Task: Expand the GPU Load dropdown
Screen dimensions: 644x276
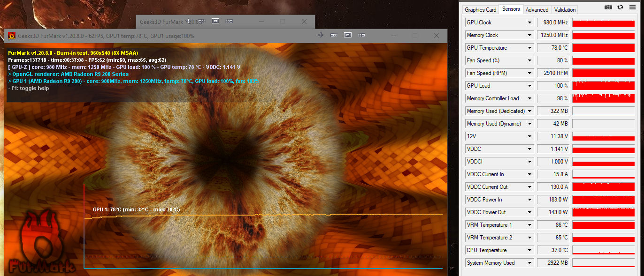Action: (530, 86)
